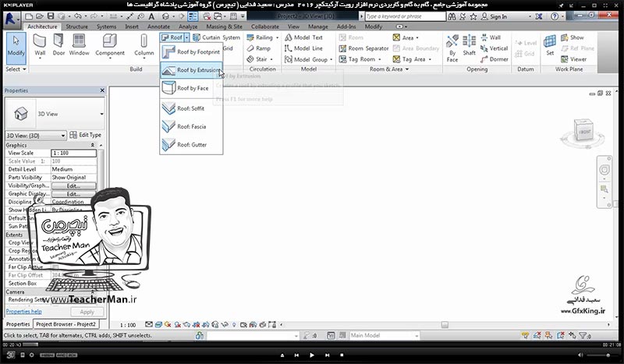This screenshot has width=624, height=364.
Task: Open the Component tool
Action: pos(110,46)
